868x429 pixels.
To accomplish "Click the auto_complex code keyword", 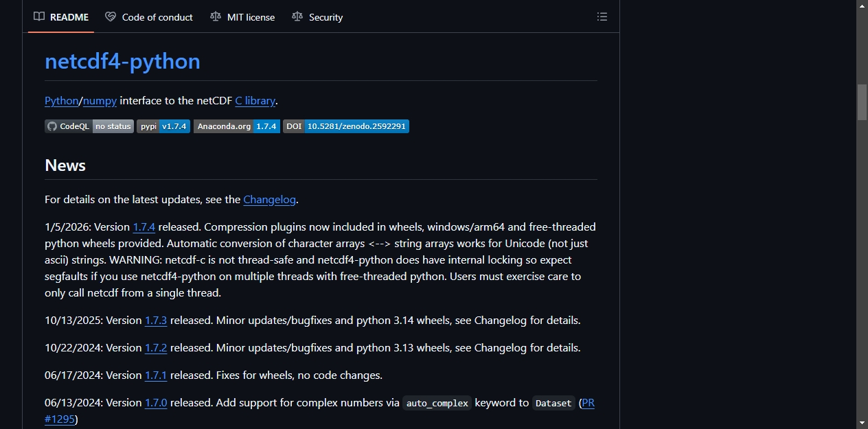I will (x=437, y=403).
